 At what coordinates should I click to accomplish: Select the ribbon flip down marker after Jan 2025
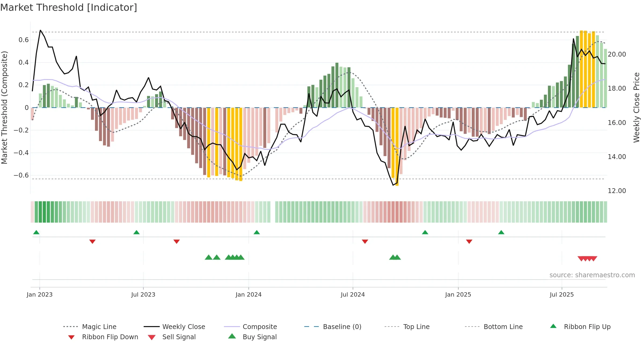tap(469, 241)
